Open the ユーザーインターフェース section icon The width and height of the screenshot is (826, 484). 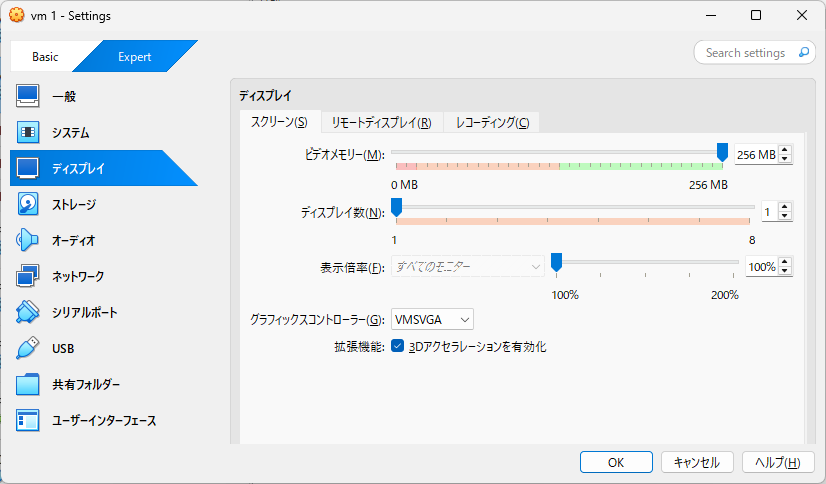(27, 421)
